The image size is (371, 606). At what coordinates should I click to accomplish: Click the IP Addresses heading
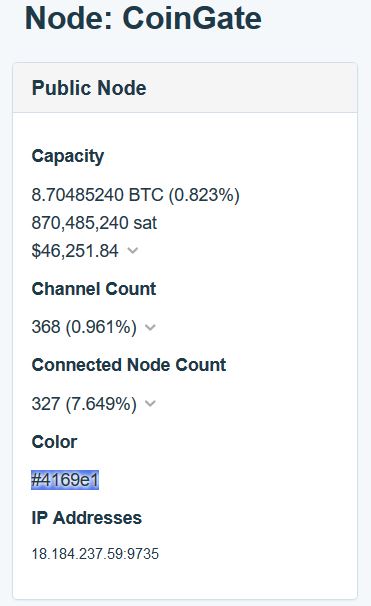coord(87,518)
